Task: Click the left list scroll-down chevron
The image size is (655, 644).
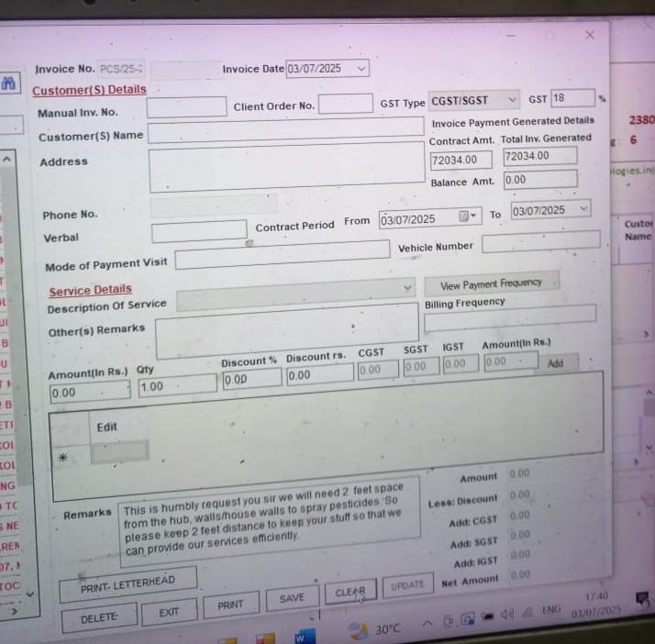Action: coord(29,594)
